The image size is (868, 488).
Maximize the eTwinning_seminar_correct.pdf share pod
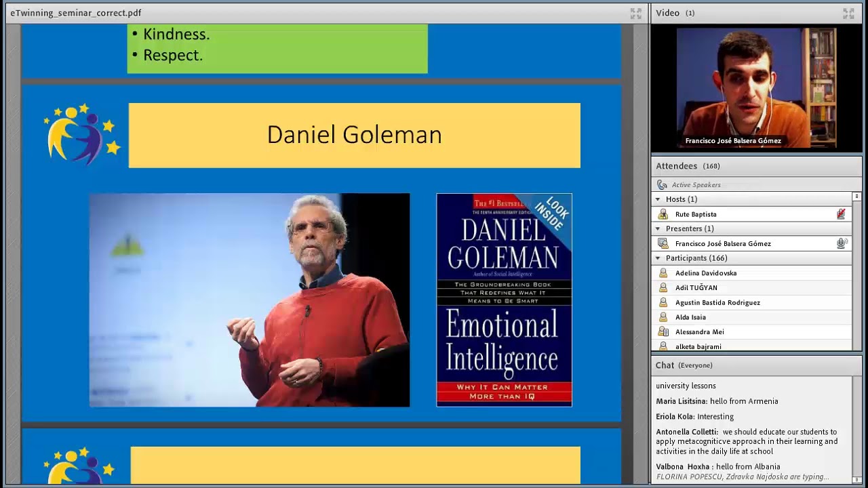635,13
